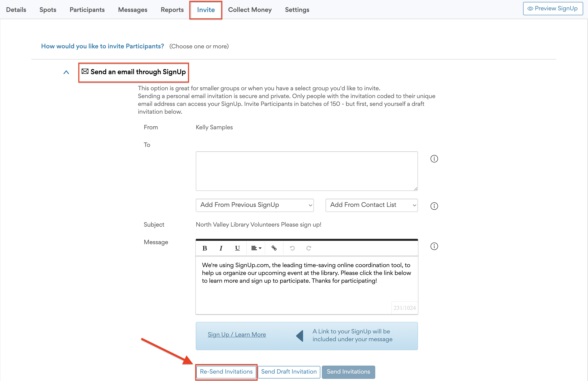
Task: Undo last edit in message editor
Action: click(292, 248)
